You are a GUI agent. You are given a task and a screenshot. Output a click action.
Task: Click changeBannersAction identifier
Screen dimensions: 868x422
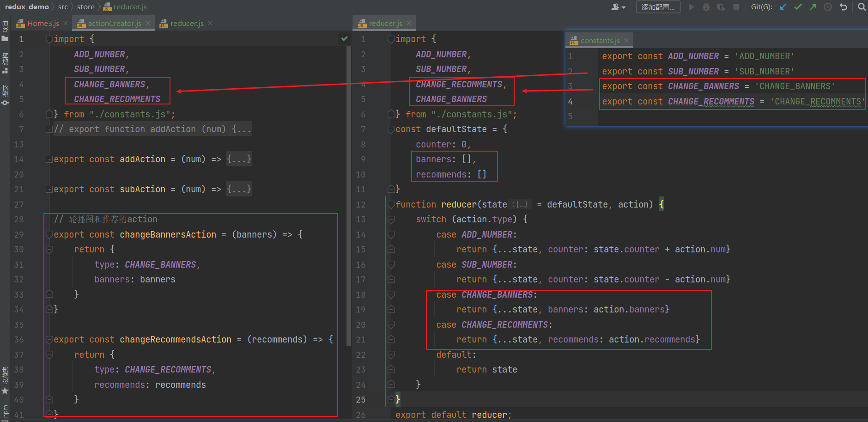click(168, 235)
